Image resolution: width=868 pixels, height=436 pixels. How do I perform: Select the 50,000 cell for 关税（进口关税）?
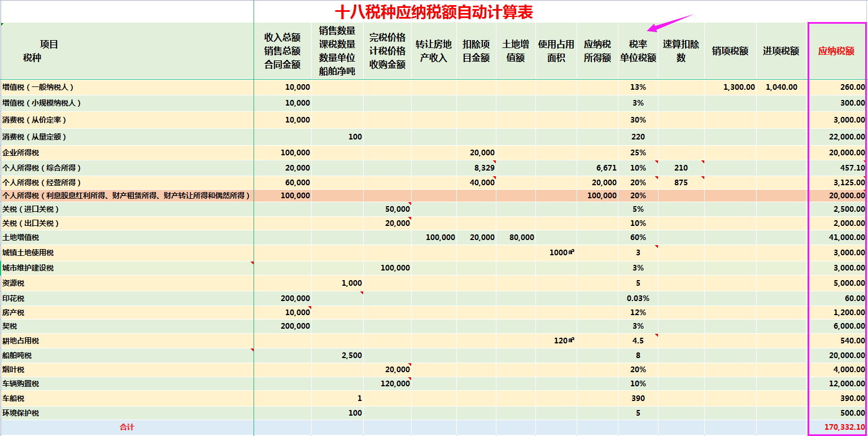(396, 208)
